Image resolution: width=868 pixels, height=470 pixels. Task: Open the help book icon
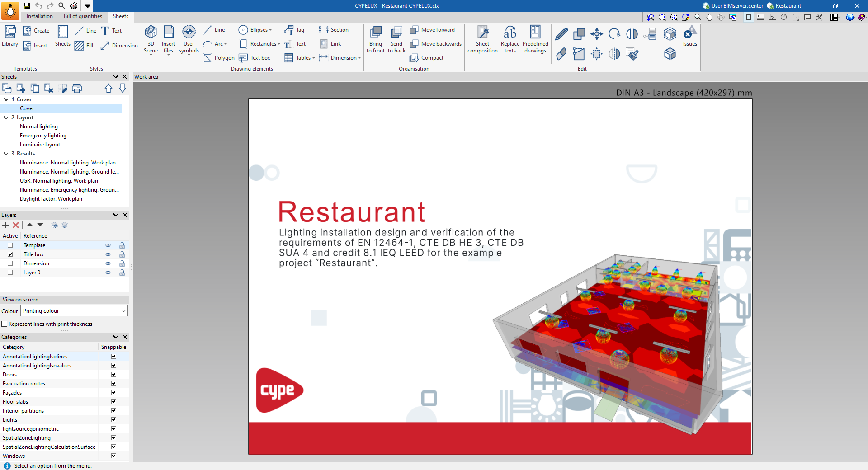click(862, 17)
